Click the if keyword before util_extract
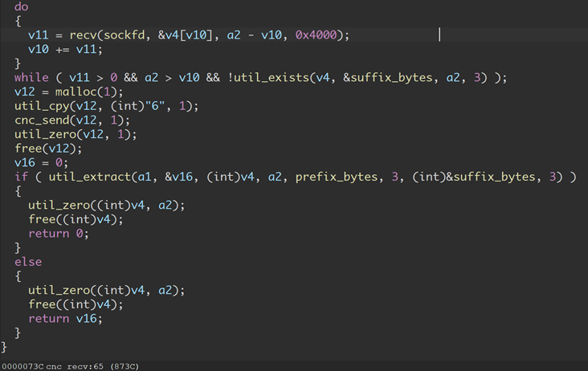588x371 pixels. (x=22, y=177)
